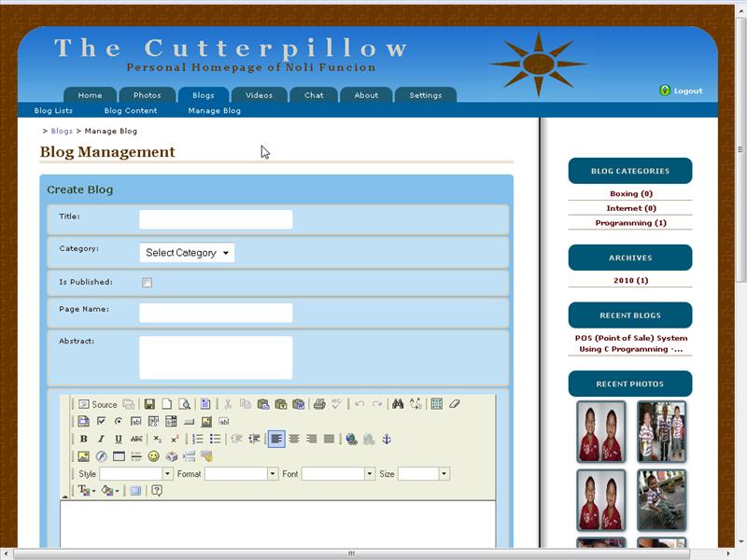Image resolution: width=747 pixels, height=560 pixels.
Task: Open the 2010 (1) archive link
Action: [x=631, y=281]
